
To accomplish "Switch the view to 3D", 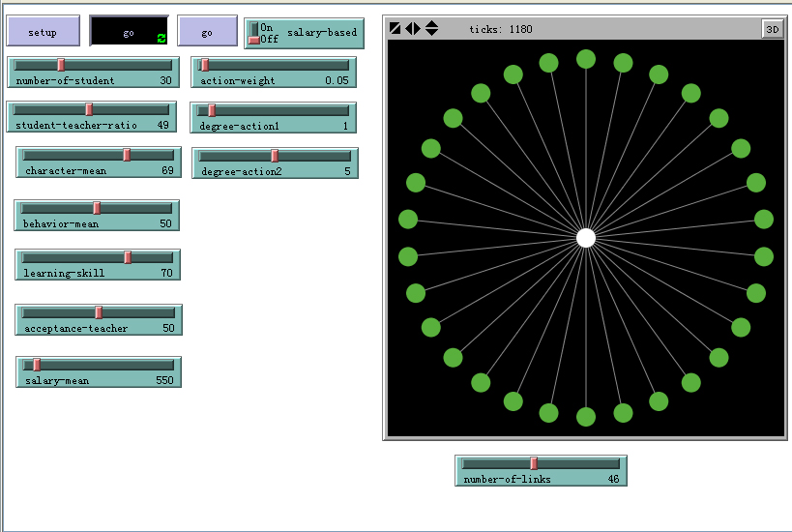I will click(x=772, y=29).
